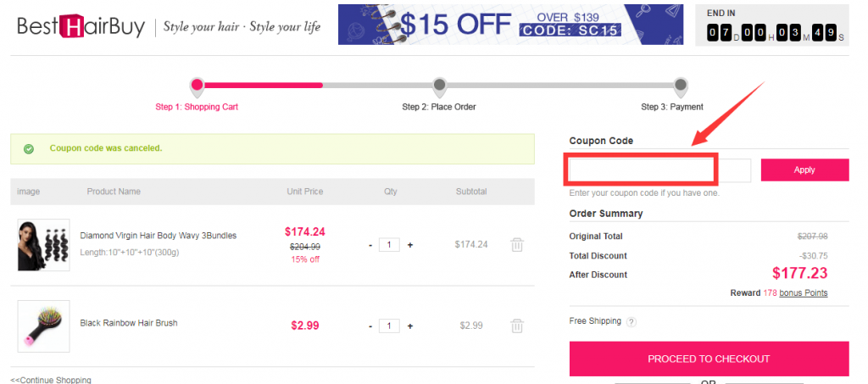Click the Step 3 Payment pin marker
This screenshot has height=384, width=868.
point(681,86)
